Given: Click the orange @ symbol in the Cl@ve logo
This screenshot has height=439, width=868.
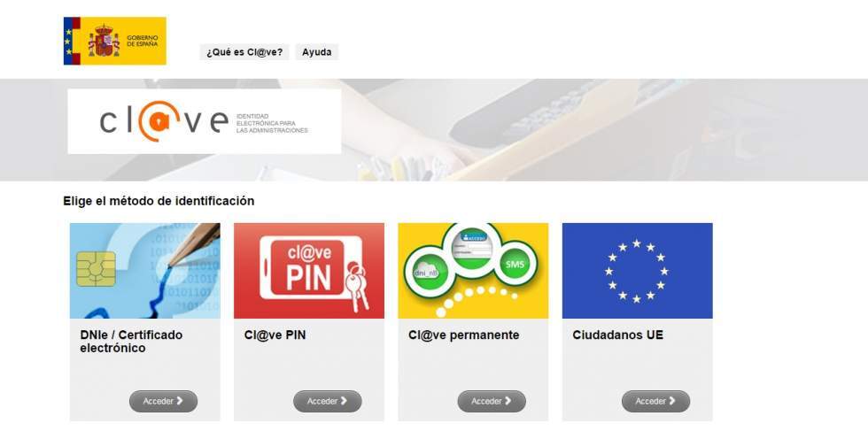Looking at the screenshot, I should tap(159, 120).
